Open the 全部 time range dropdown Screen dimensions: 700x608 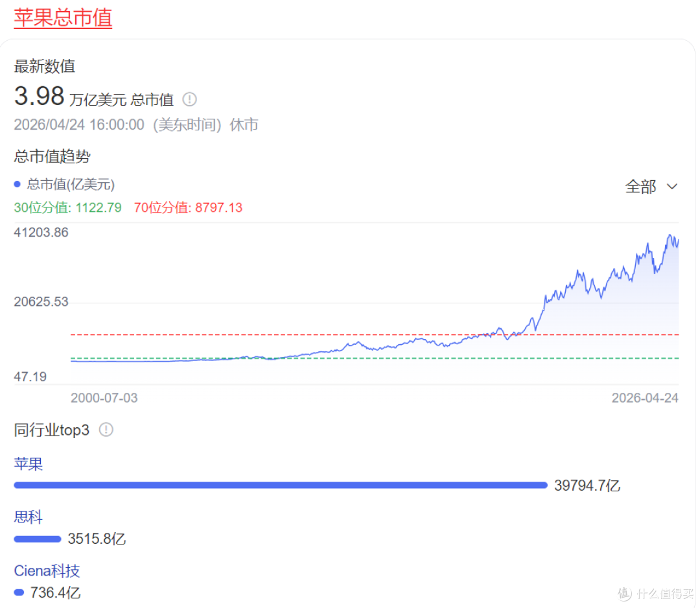(651, 186)
